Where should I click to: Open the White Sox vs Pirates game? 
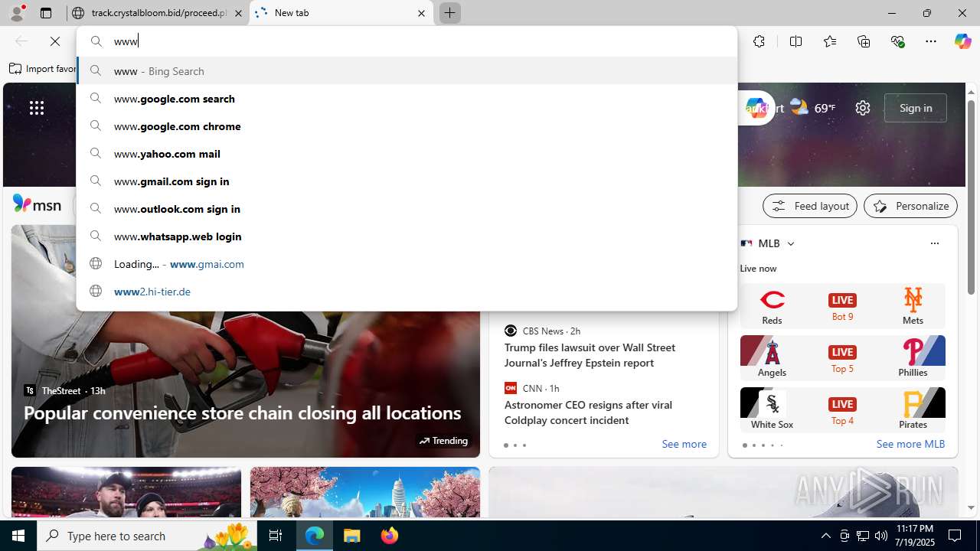coord(842,409)
